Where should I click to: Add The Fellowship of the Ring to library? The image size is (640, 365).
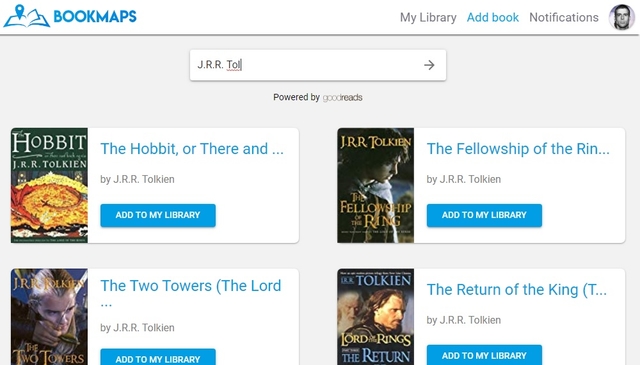[484, 215]
